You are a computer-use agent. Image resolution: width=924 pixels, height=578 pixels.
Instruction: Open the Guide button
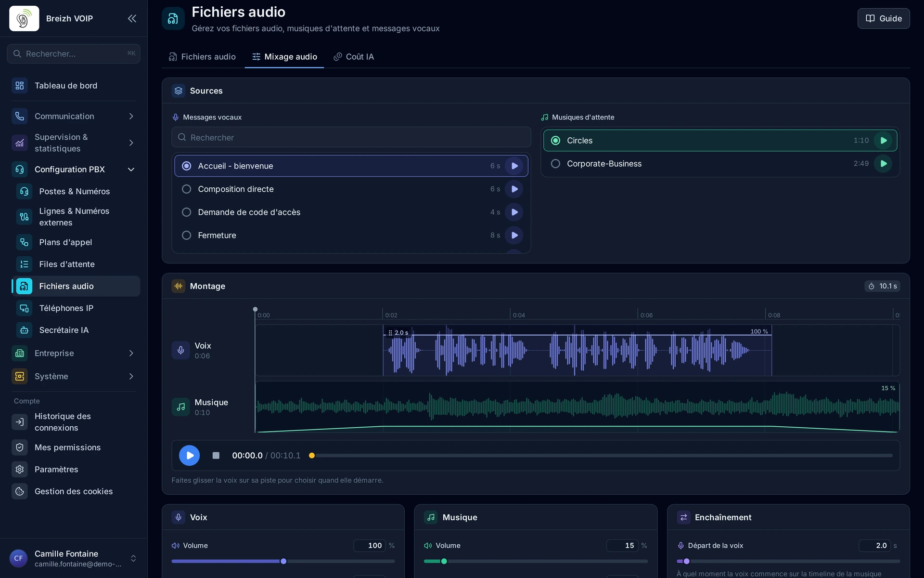[884, 18]
